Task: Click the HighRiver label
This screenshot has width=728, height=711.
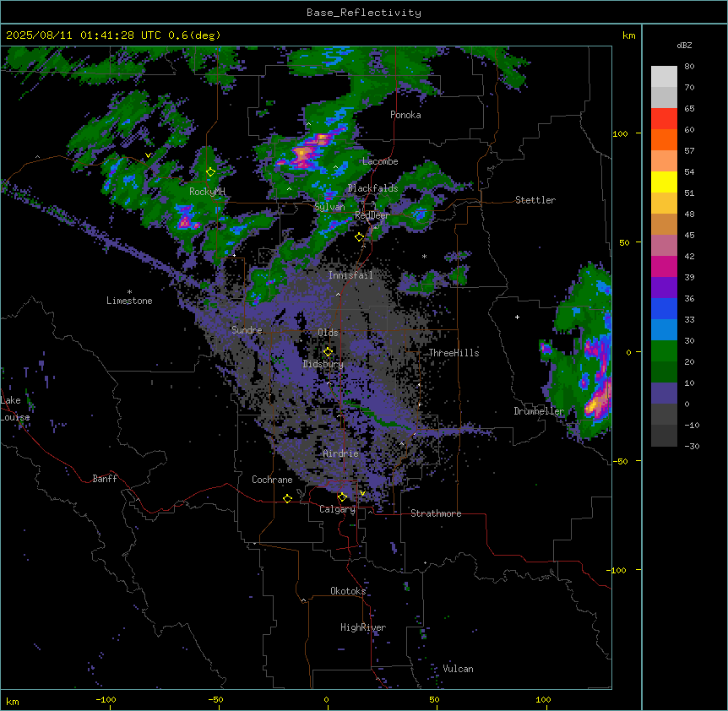Action: 363,627
